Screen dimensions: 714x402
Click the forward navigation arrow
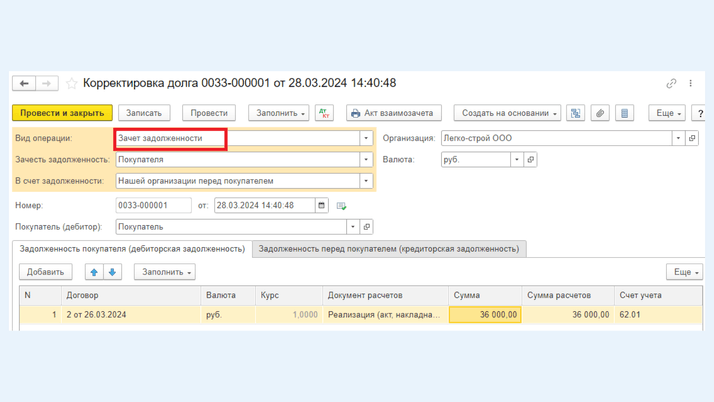pyautogui.click(x=46, y=83)
